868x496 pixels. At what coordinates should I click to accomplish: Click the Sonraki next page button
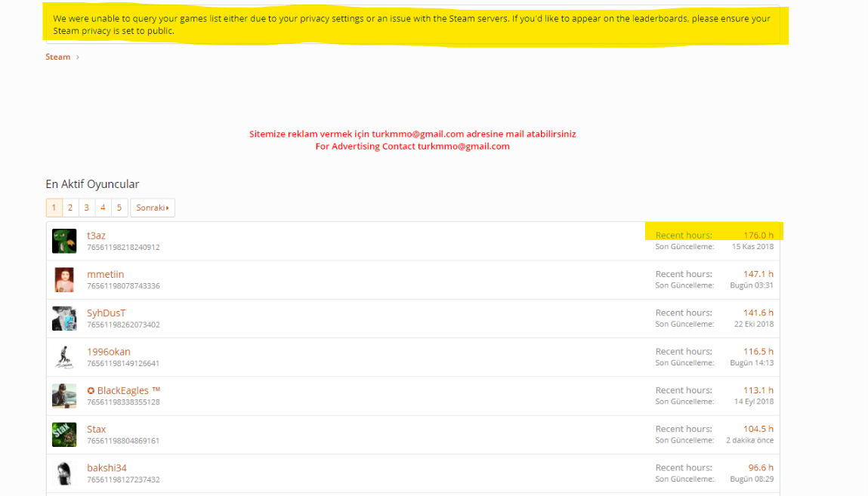point(153,208)
